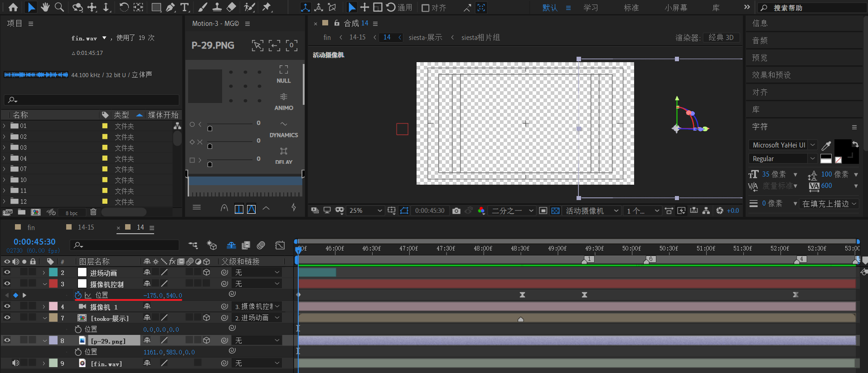
Task: Open the 活动摄像机 view dropdown
Action: [592, 211]
